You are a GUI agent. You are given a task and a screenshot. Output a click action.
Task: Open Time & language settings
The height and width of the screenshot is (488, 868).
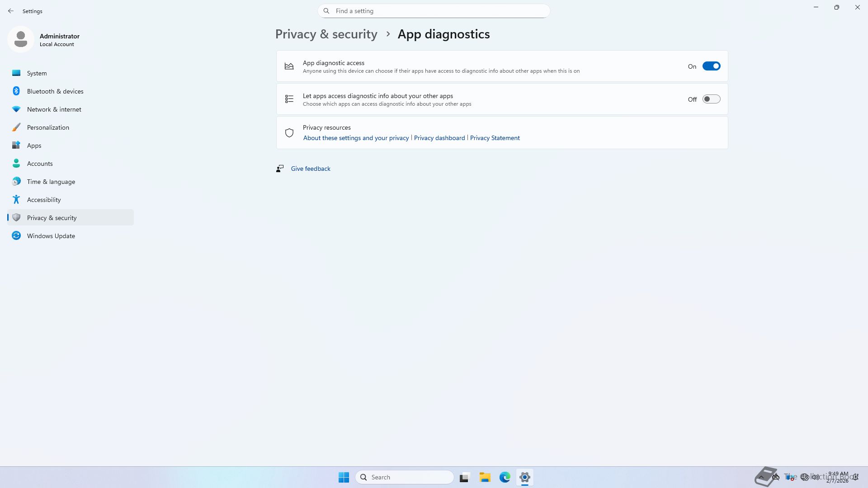[51, 182]
